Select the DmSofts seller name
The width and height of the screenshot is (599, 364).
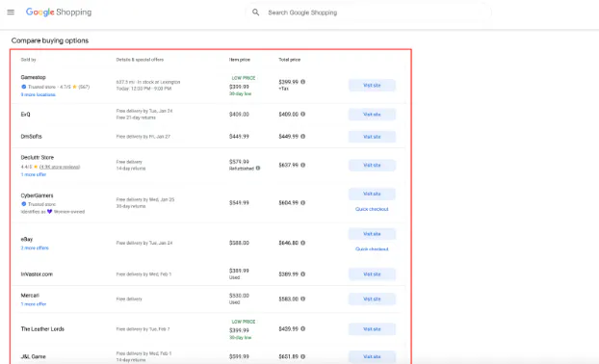[x=32, y=137]
